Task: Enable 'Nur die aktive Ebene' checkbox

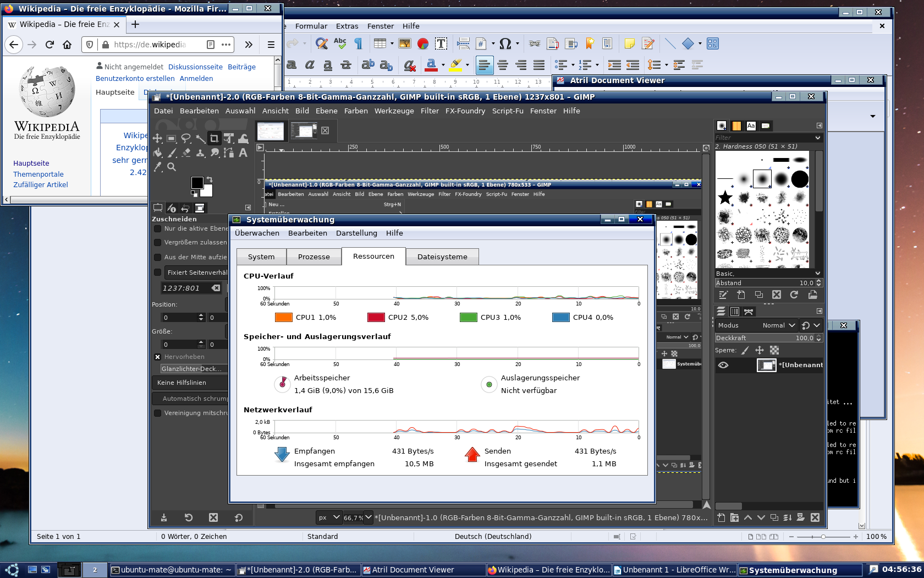Action: point(158,228)
